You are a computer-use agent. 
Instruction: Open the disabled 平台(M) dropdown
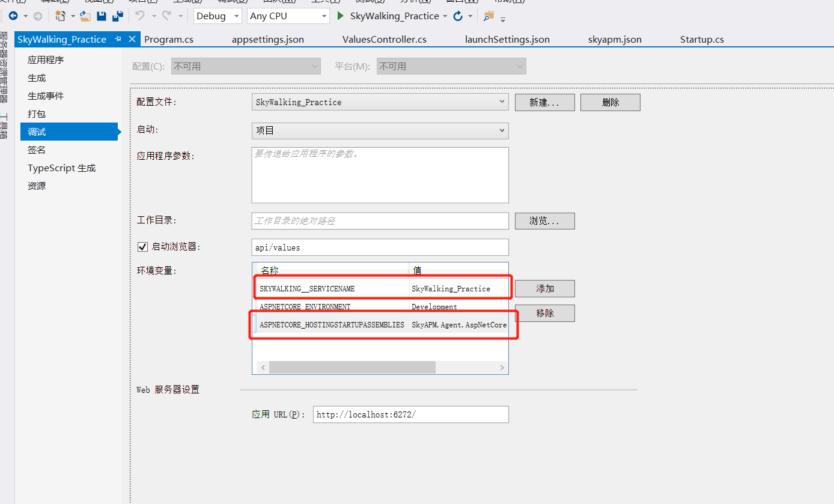(x=451, y=66)
